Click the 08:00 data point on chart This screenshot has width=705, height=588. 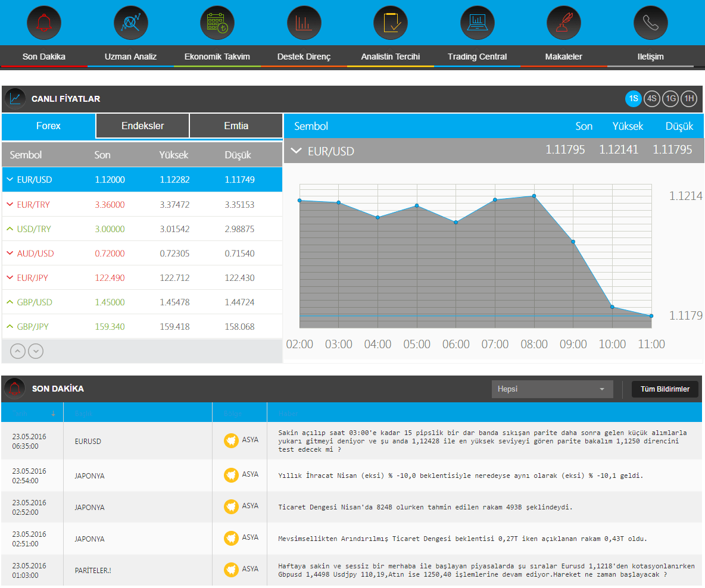click(x=534, y=196)
